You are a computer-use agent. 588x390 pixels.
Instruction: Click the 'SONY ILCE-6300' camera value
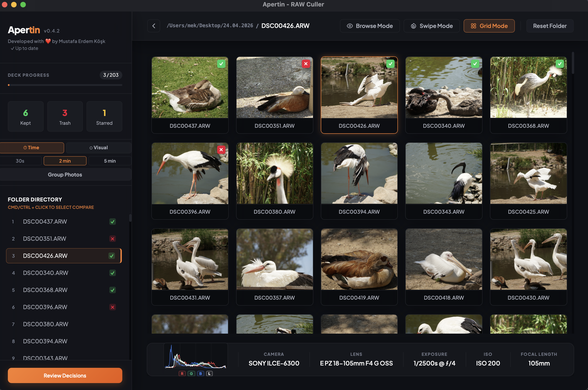(x=274, y=363)
